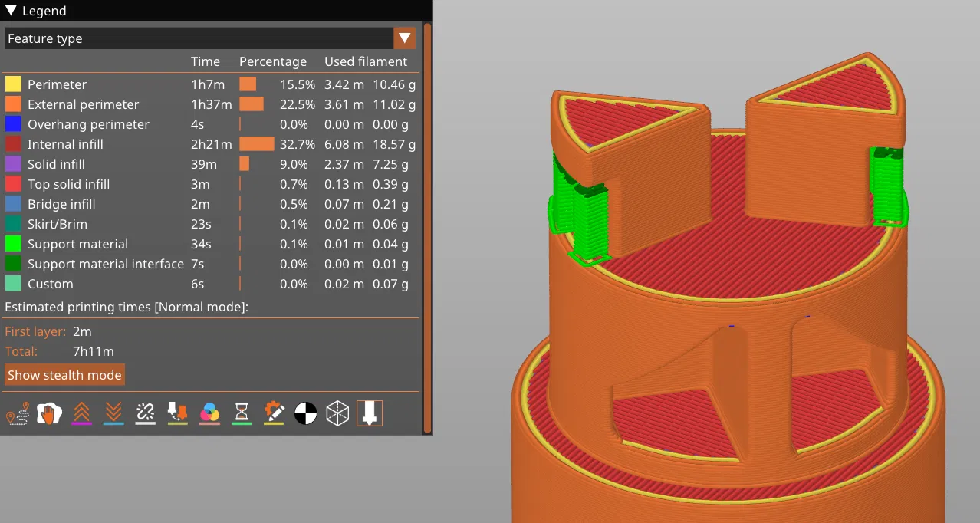Click the 2.37 m Solid infill length
The width and height of the screenshot is (980, 523).
click(x=344, y=164)
